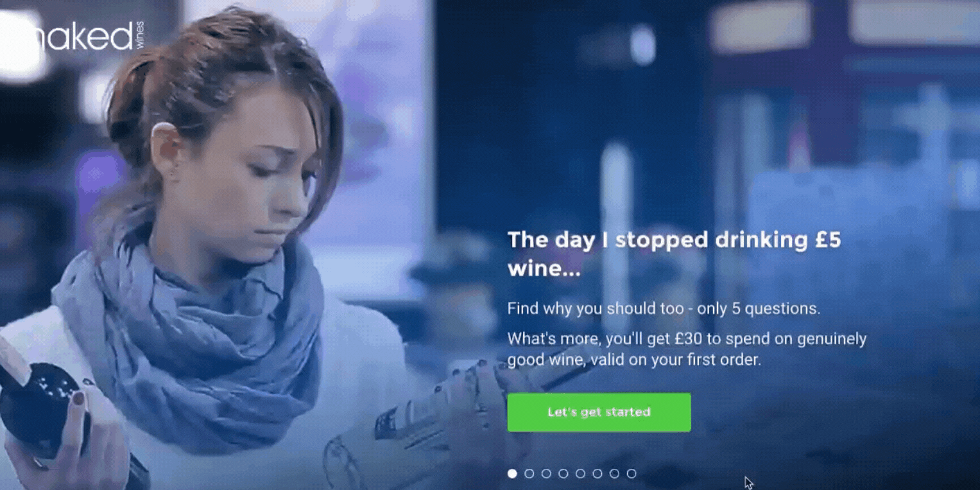
Task: Jump to the last carousel slide dot
Action: [x=632, y=473]
